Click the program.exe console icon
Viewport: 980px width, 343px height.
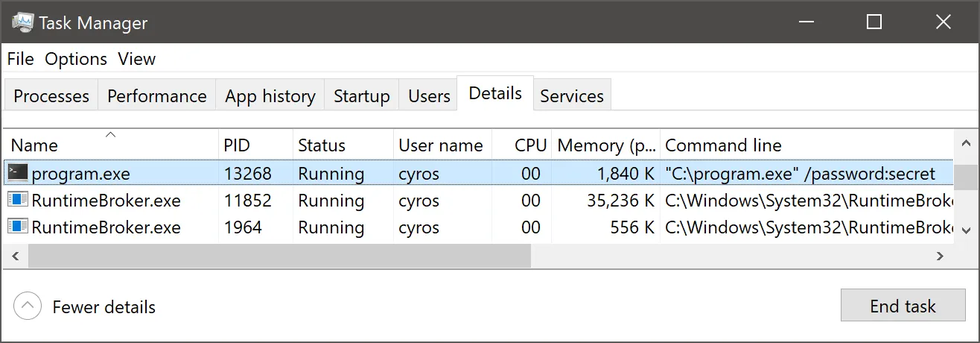18,174
